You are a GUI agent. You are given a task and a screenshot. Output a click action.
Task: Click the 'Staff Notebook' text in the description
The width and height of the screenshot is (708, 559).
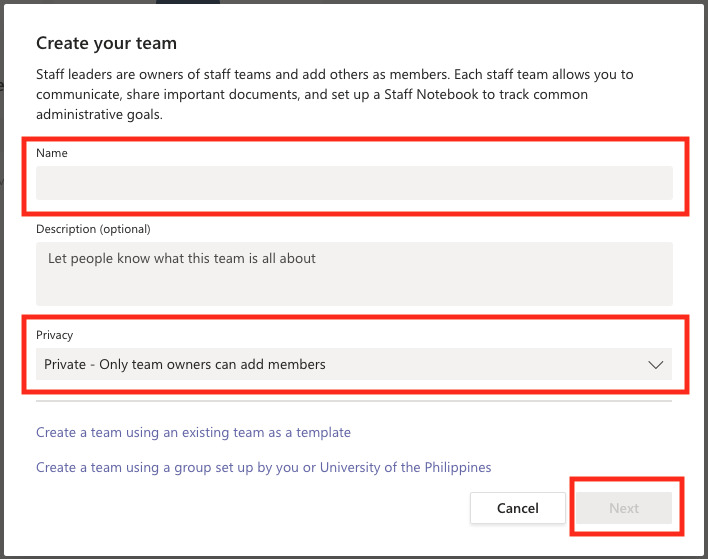click(x=431, y=94)
